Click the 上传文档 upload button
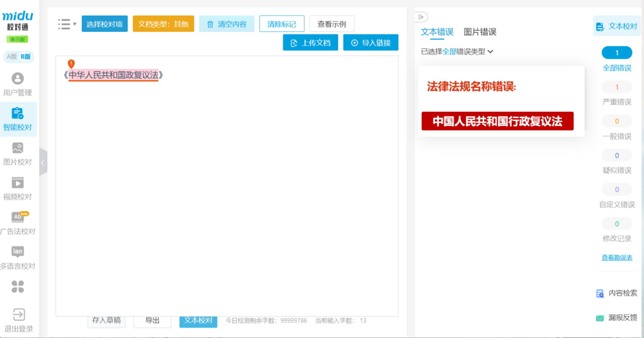 pos(310,43)
